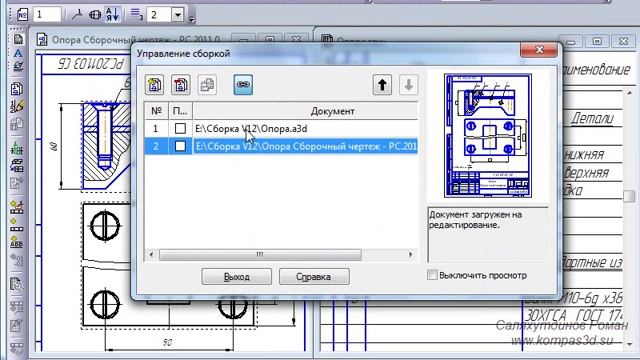
Task: Click the document icon in Опора Сборочный чертеж title
Action: (x=42, y=40)
